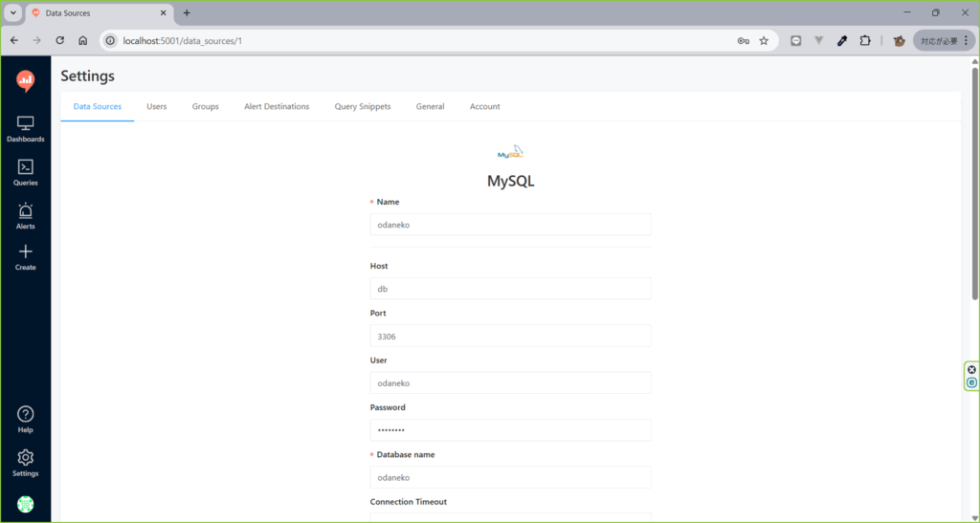Switch to the Users tab
980x523 pixels.
click(156, 106)
